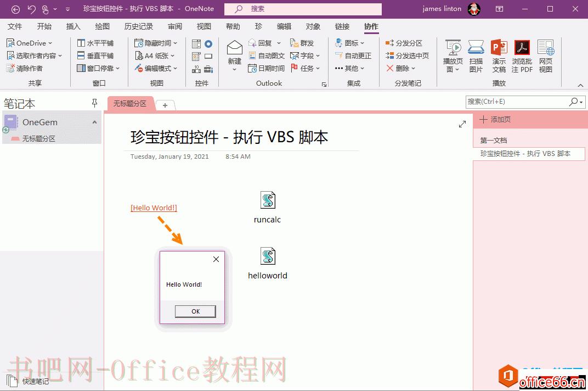Viewport: 588px width, 391px height.
Task: Switch to 绘图 ribbon tab
Action: pyautogui.click(x=103, y=26)
